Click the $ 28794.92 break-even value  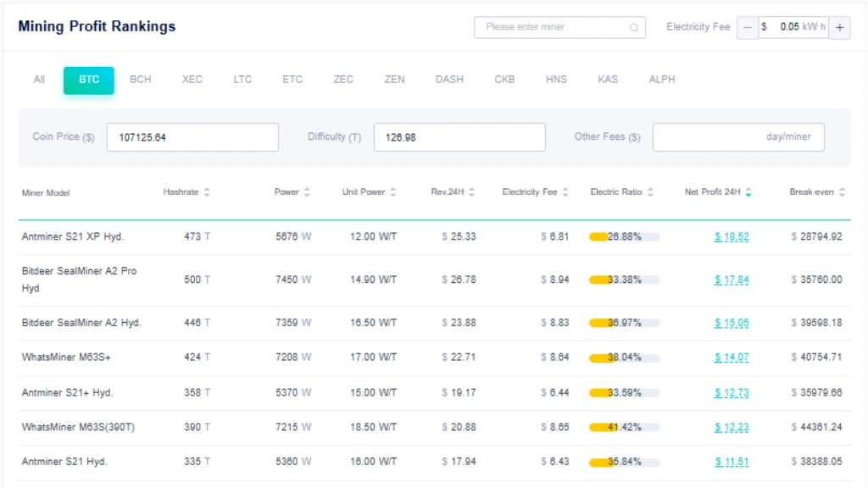tap(816, 237)
